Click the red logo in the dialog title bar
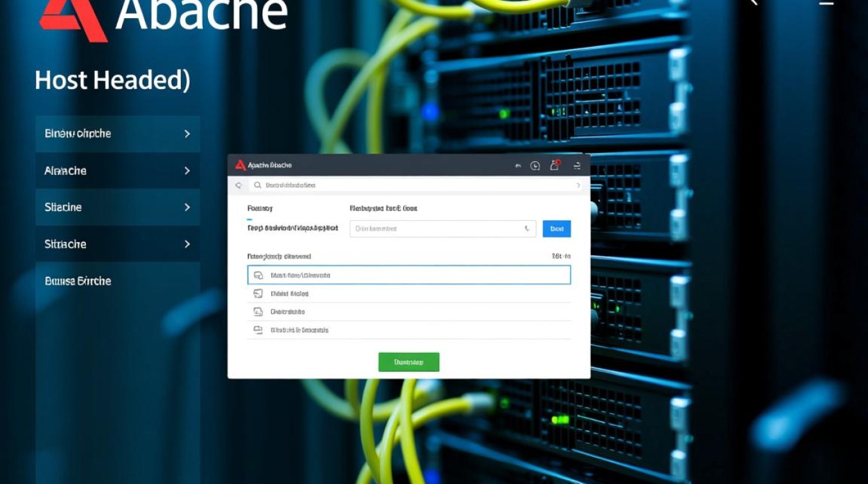The image size is (868, 484). (x=240, y=165)
